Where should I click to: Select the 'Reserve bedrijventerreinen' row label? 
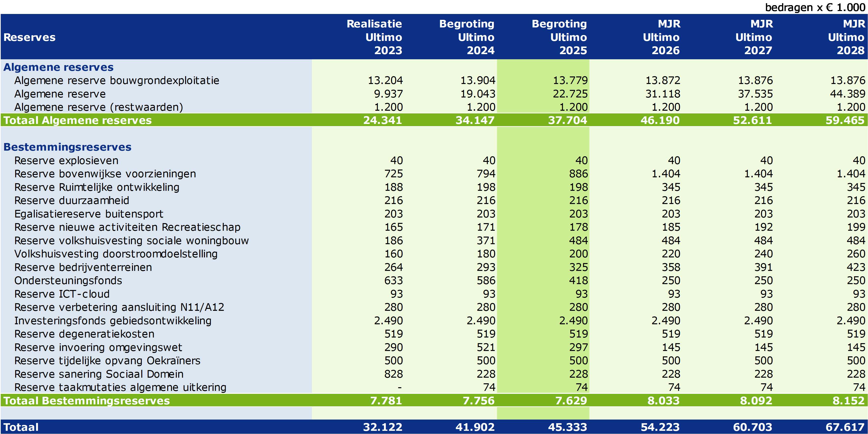[x=83, y=267]
